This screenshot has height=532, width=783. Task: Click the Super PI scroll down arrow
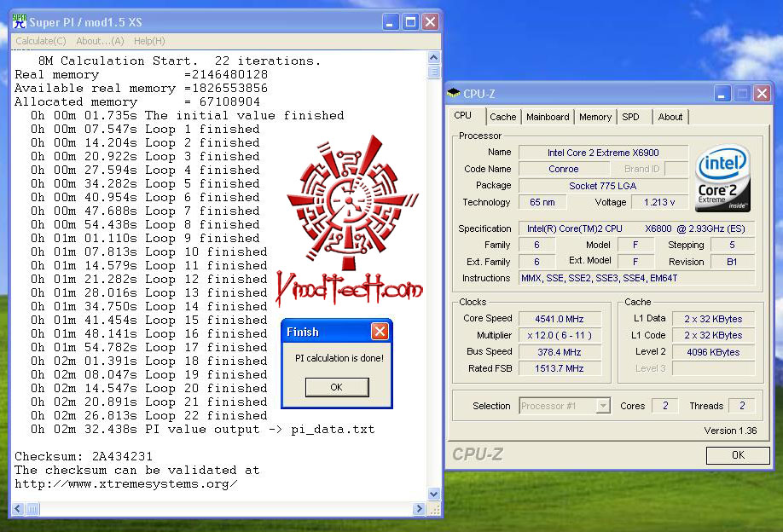433,494
